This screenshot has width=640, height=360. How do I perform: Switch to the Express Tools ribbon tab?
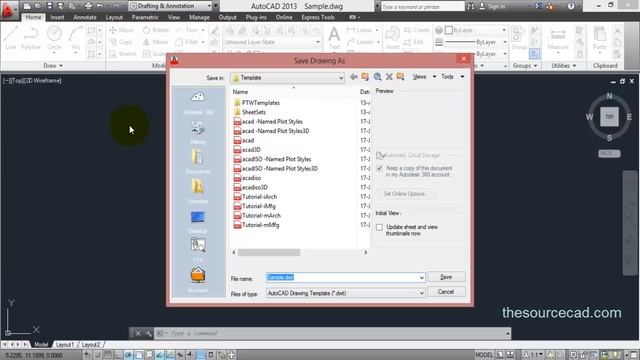tap(318, 17)
